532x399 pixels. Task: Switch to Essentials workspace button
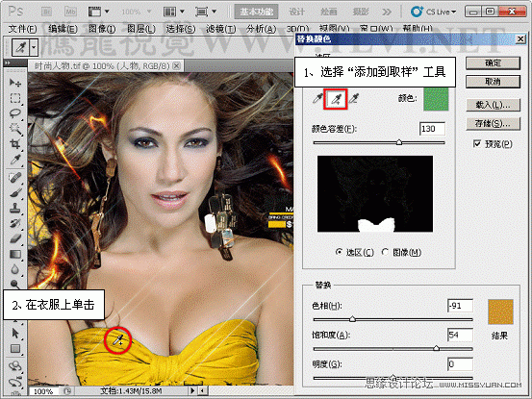(256, 12)
